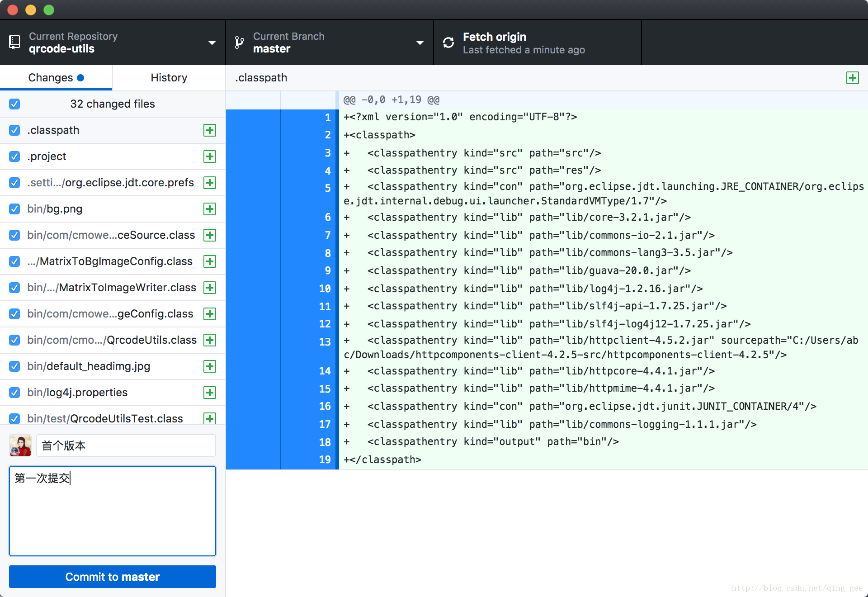Click the green plus icon next to bin/bg.png
Image resolution: width=868 pixels, height=597 pixels.
click(x=210, y=209)
